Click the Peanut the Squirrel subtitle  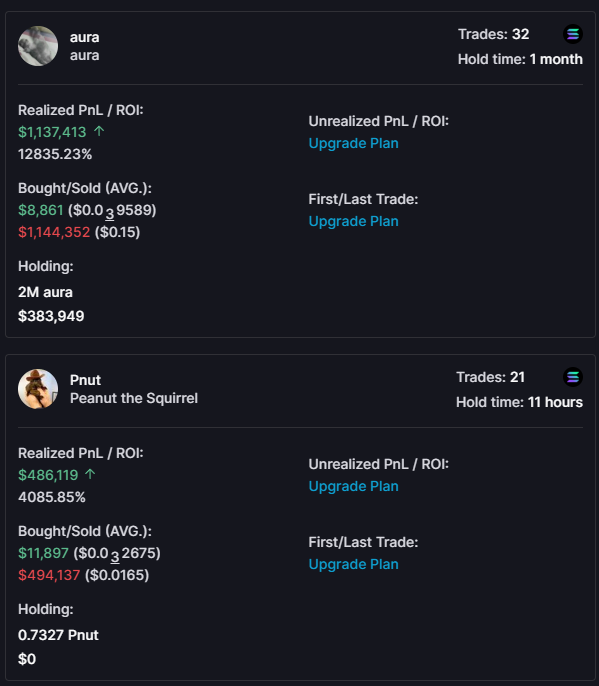[134, 398]
